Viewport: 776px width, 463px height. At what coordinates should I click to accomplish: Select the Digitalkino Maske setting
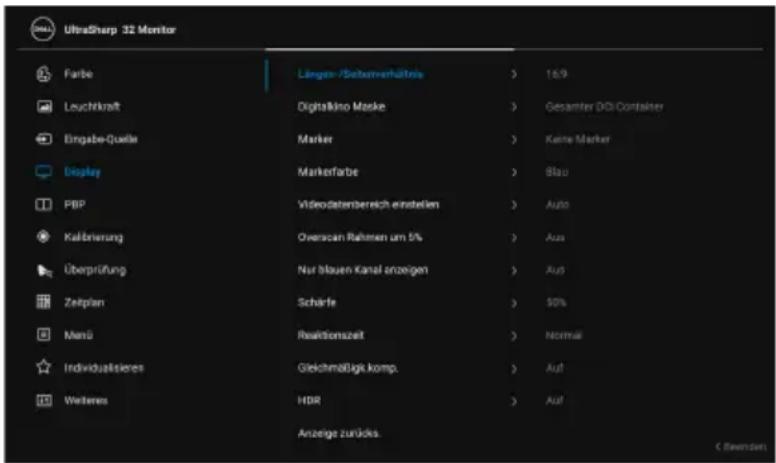coord(341,107)
